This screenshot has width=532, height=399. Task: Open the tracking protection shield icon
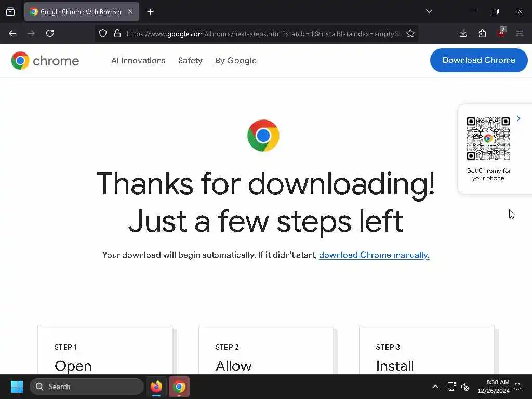tap(103, 33)
